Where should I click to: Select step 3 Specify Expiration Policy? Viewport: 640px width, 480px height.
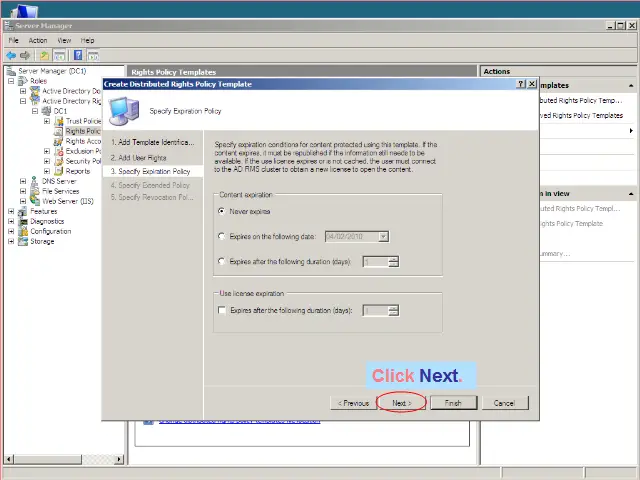[150, 171]
